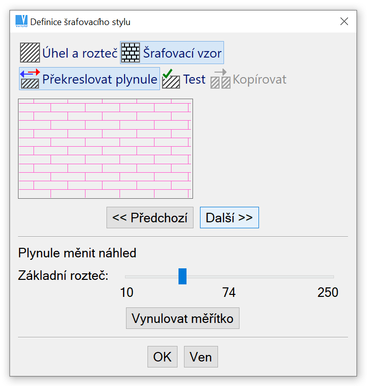Click the pink brick hatch preview
Image resolution: width=368 pixels, height=386 pixels.
click(105, 148)
